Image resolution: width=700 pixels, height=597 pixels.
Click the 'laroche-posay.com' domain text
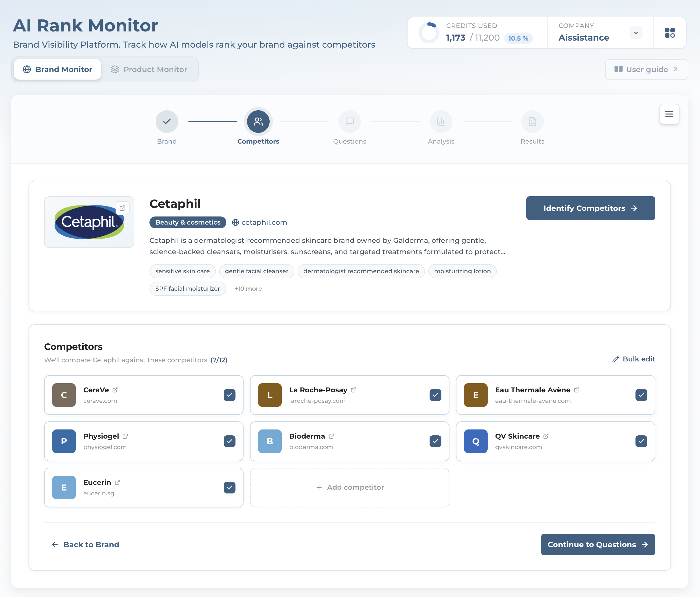click(x=317, y=401)
